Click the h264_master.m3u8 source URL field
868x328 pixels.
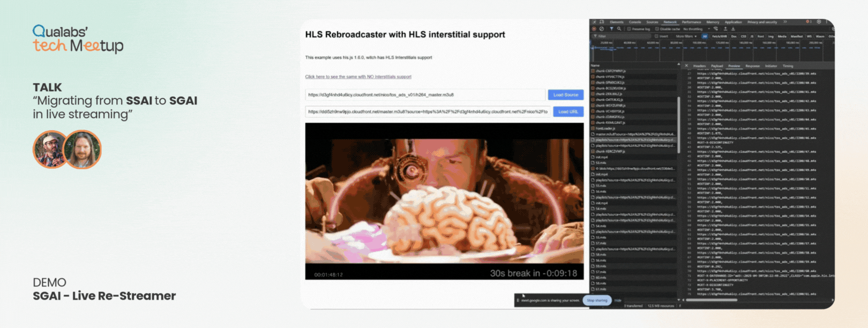coord(425,95)
